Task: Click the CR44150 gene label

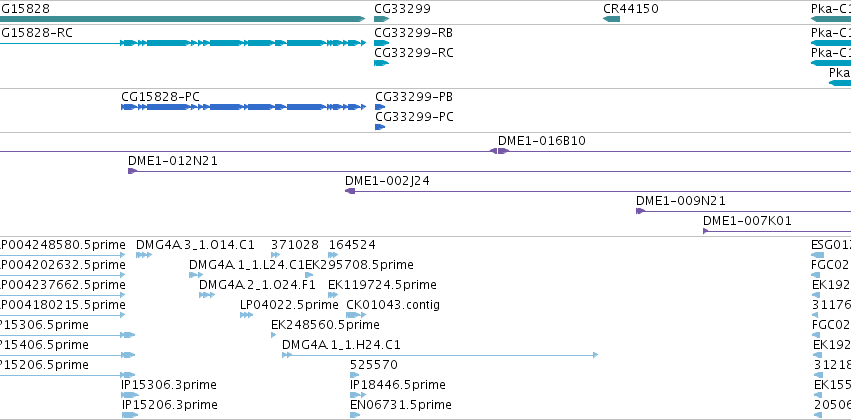Action: pos(631,9)
